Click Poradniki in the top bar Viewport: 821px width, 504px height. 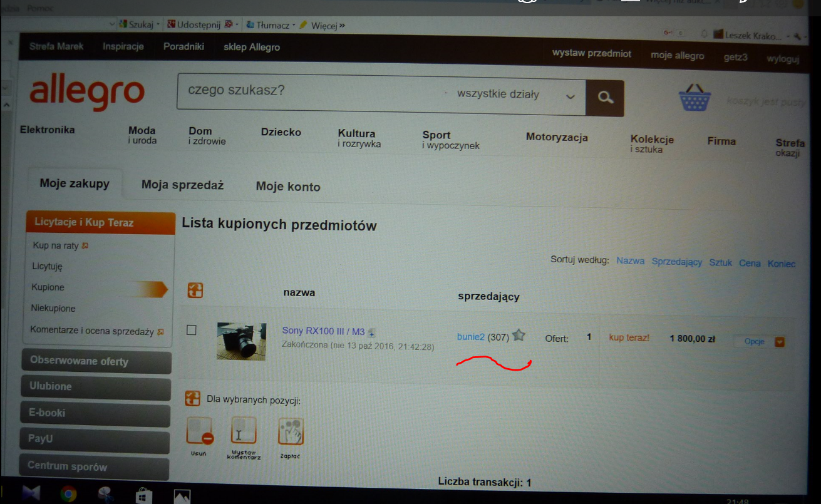tap(183, 47)
